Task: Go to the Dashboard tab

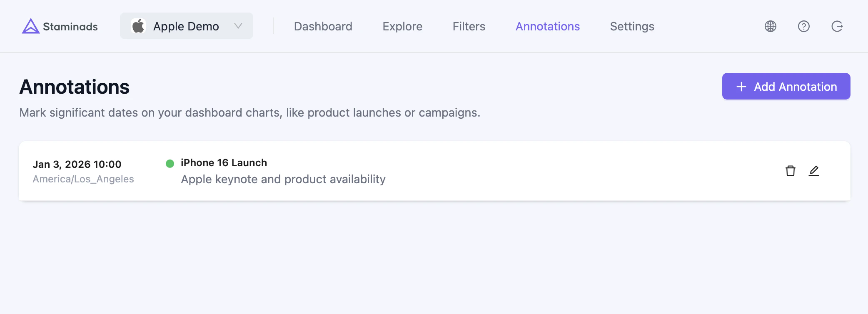Action: pyautogui.click(x=323, y=26)
